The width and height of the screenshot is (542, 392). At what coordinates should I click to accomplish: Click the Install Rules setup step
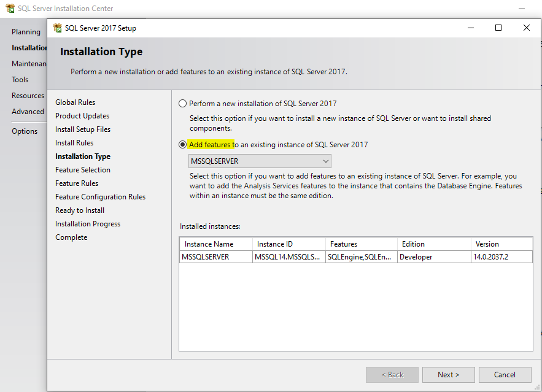coord(74,143)
